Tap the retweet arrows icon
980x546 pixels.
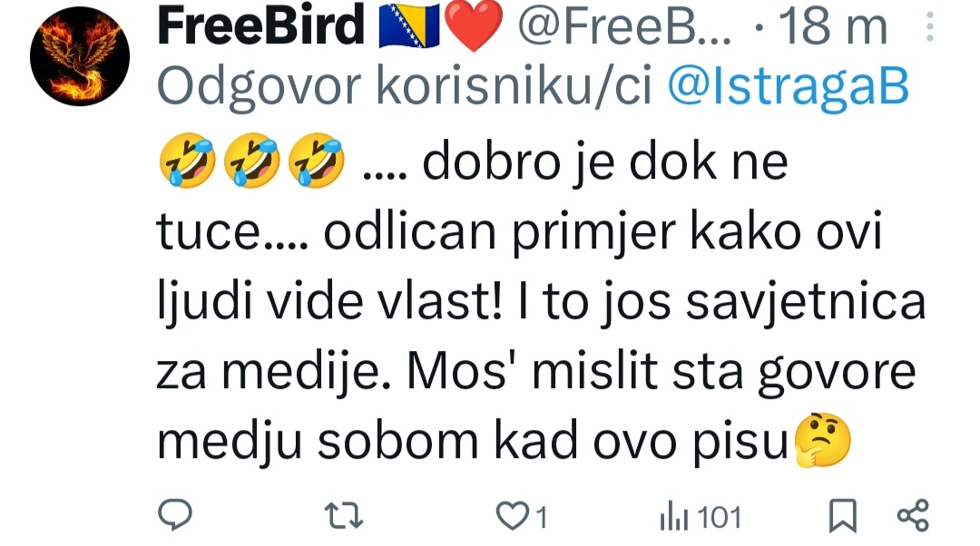point(344,516)
